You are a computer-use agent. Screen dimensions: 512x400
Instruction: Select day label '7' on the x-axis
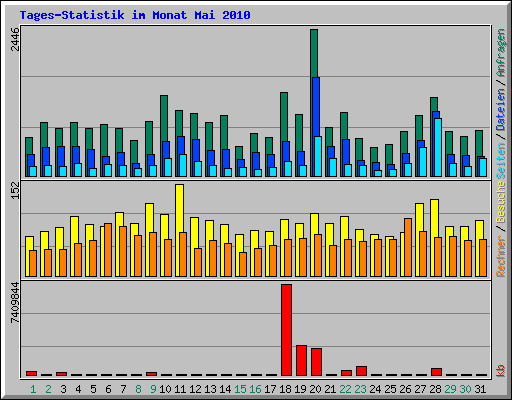pos(123,389)
